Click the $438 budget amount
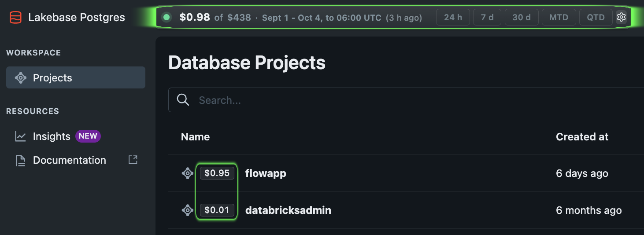This screenshot has height=235, width=644. [x=239, y=18]
